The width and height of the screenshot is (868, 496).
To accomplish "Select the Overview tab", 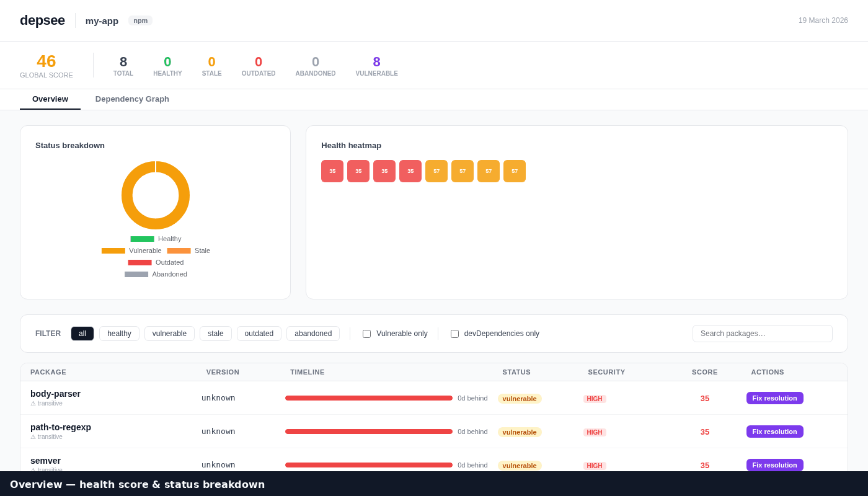I will point(50,99).
